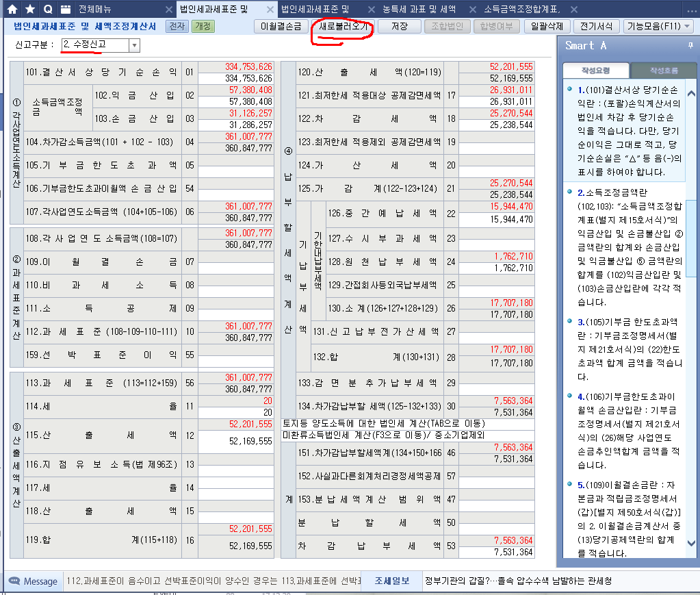700x595 pixels.
Task: Go to the home icon
Action: [12, 9]
